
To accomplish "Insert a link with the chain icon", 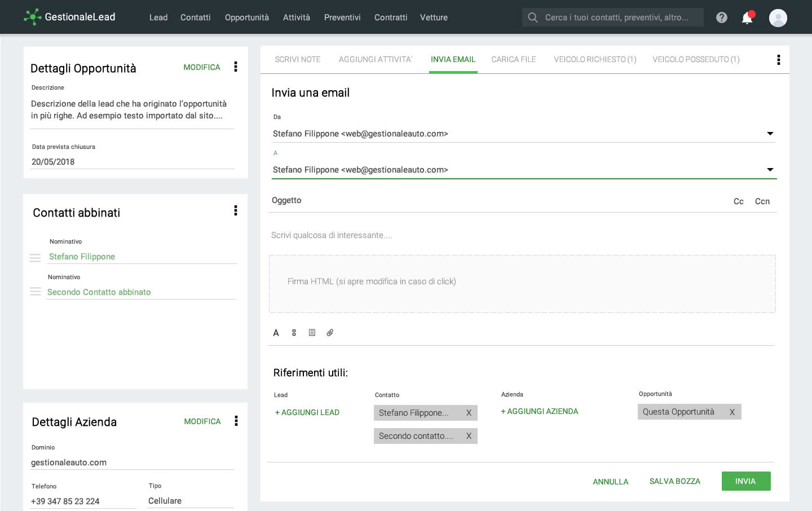I will pyautogui.click(x=294, y=333).
